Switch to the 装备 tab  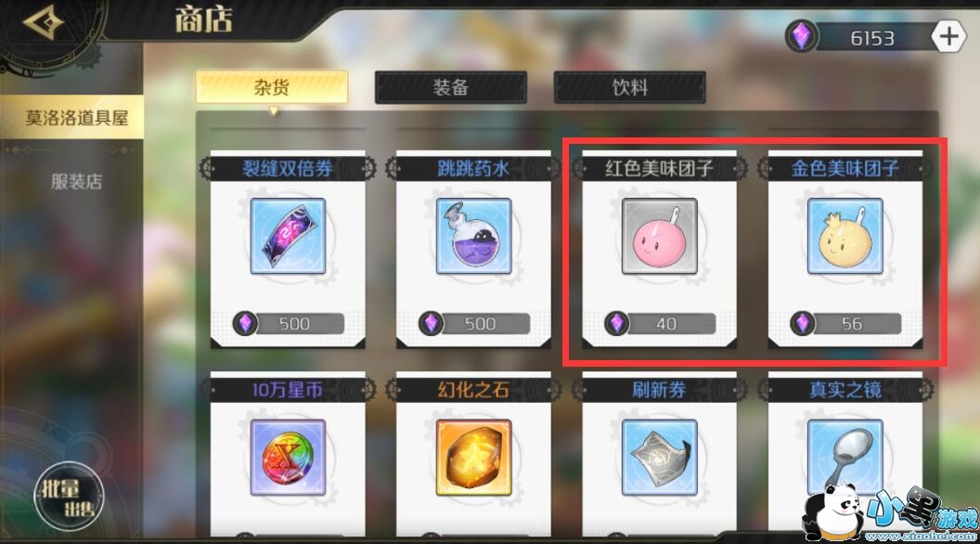point(451,87)
